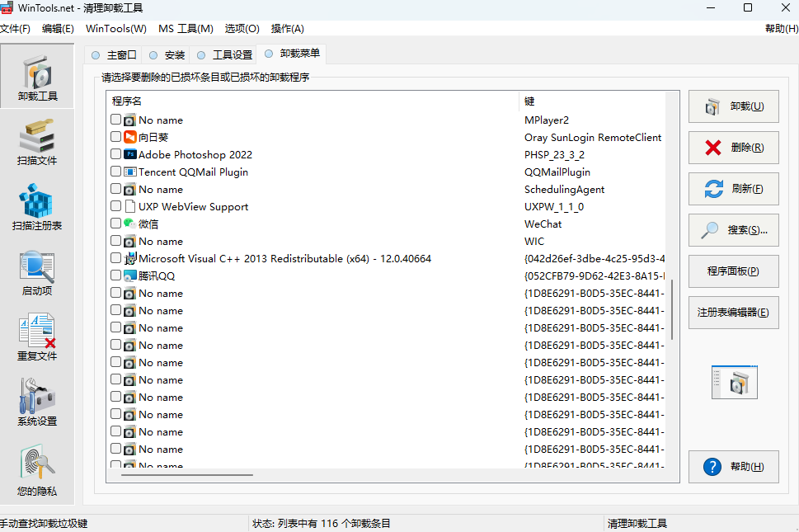Check the box for UXP WebView Support
Viewport: 799px width, 532px height.
[115, 206]
